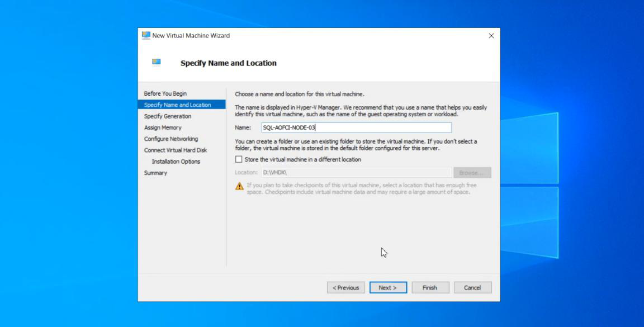The image size is (644, 327).
Task: Click the 'New Virtual Machine Wizard' title text
Action: pos(191,36)
